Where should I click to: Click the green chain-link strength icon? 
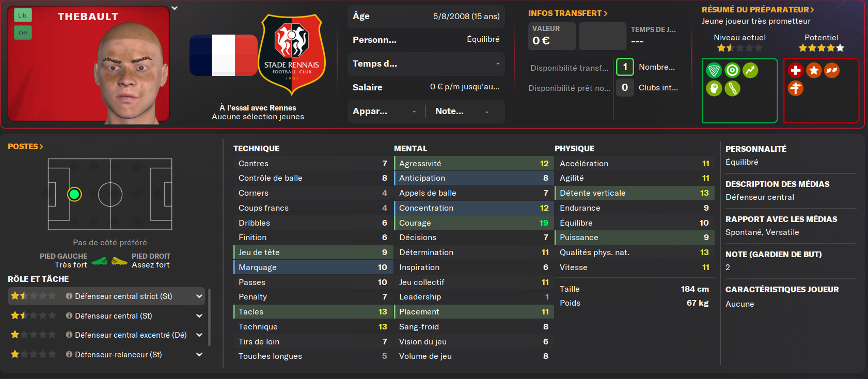(x=732, y=88)
